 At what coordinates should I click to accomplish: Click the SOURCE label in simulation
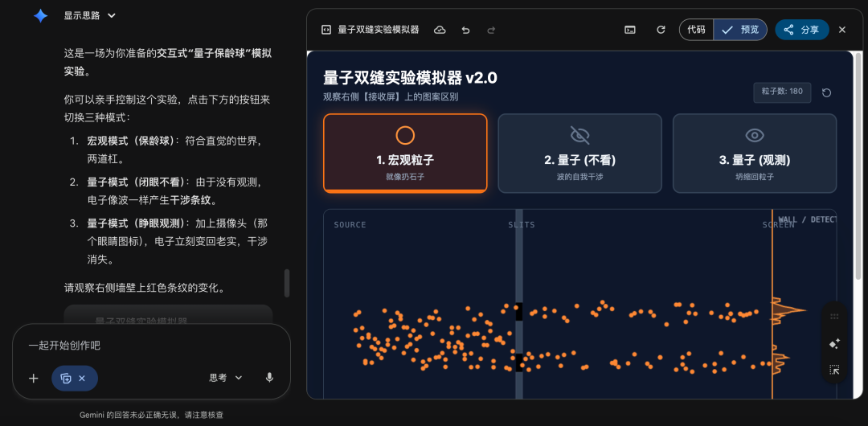tap(350, 225)
